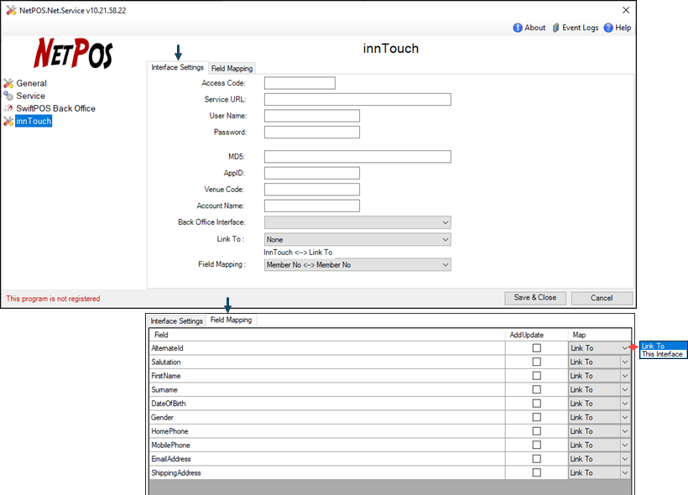Open the Field Mapping Member No dropdown
Viewport: 688px width, 495px height.
(357, 265)
